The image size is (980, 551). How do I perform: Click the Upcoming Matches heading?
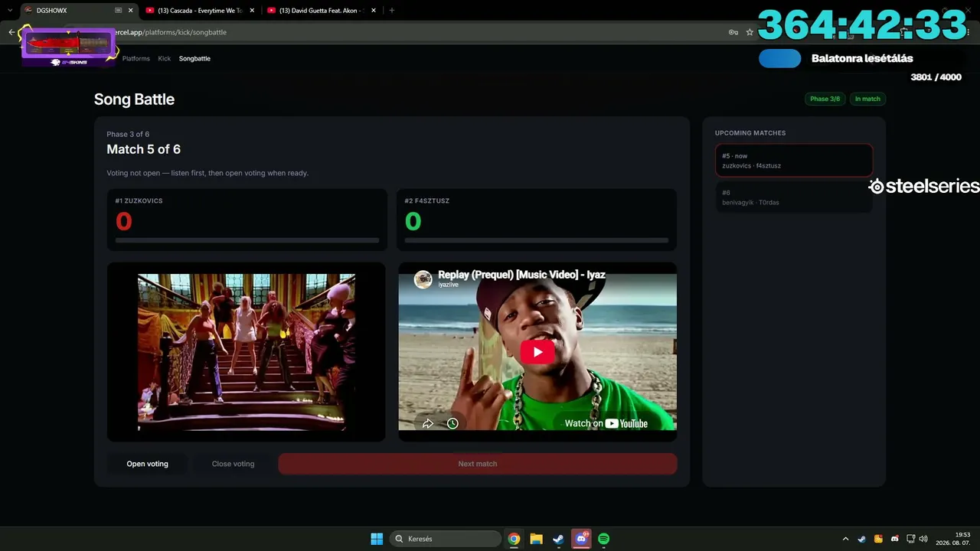pos(750,133)
